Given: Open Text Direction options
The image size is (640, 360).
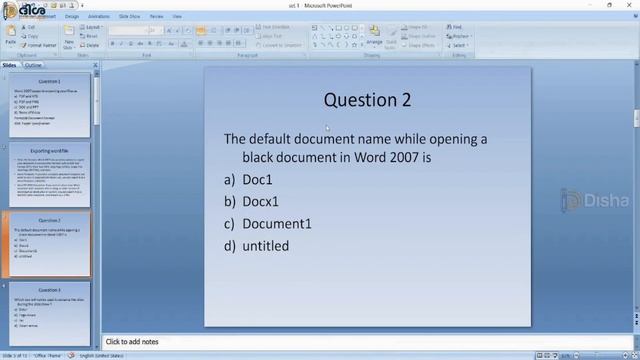Looking at the screenshot, I should [x=273, y=27].
